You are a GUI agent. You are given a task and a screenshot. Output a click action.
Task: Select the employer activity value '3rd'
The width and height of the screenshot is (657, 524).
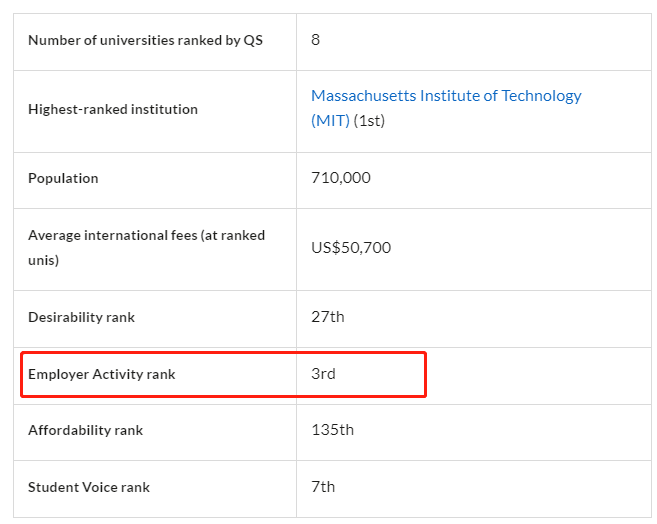tap(323, 374)
